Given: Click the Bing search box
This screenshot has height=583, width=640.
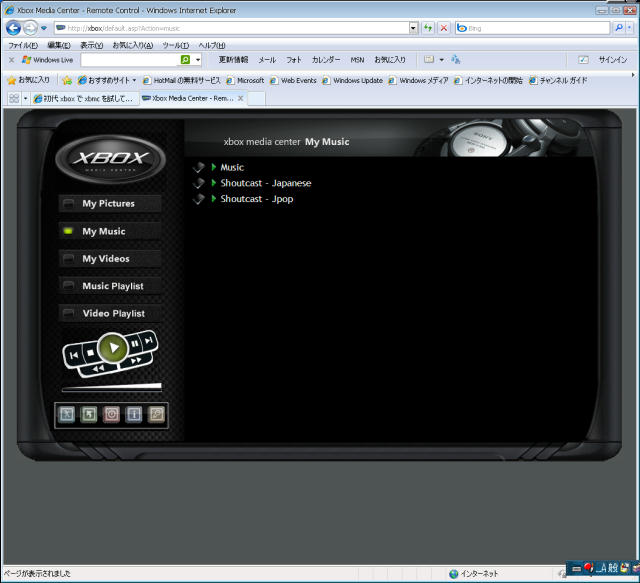Looking at the screenshot, I should tap(533, 28).
